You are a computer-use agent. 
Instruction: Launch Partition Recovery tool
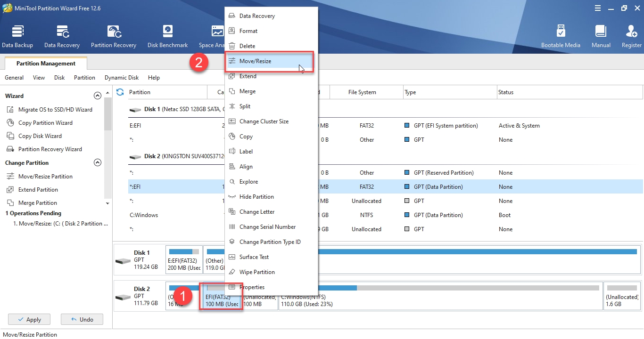click(x=114, y=37)
